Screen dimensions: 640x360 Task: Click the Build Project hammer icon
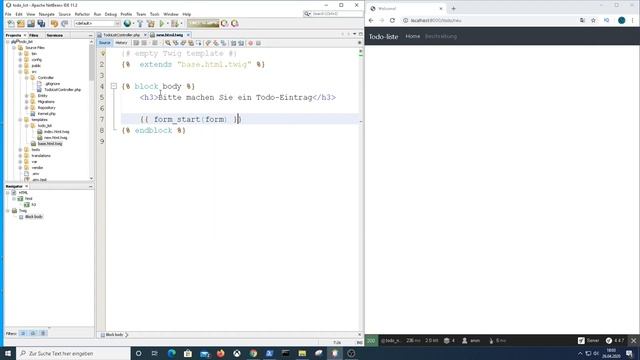(140, 24)
